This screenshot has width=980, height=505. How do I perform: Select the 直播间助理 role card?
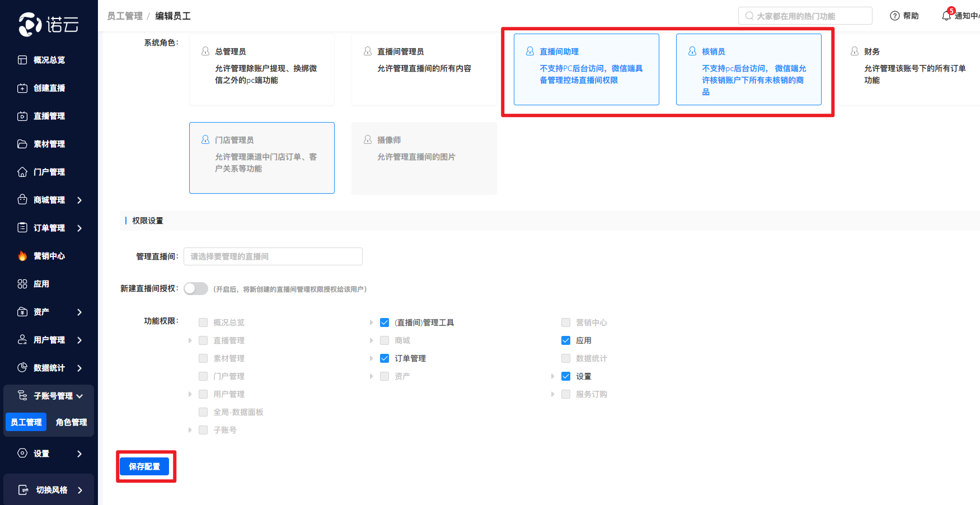coord(586,69)
